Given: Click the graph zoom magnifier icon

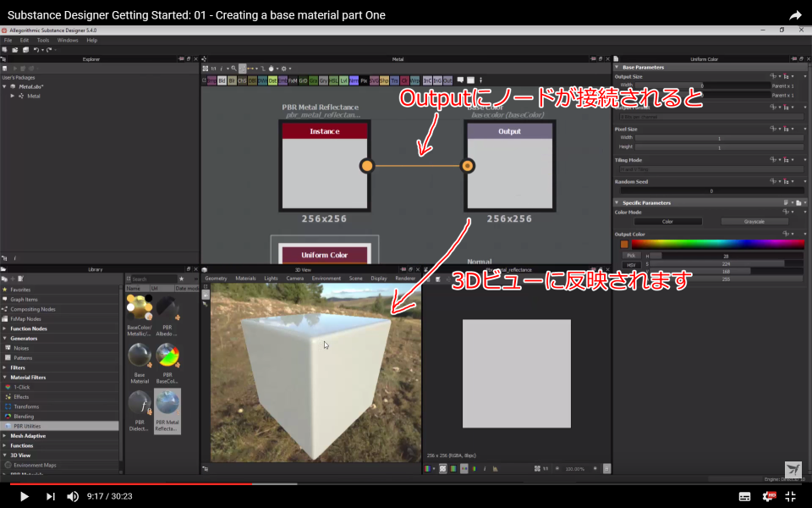Looking at the screenshot, I should click(x=233, y=69).
